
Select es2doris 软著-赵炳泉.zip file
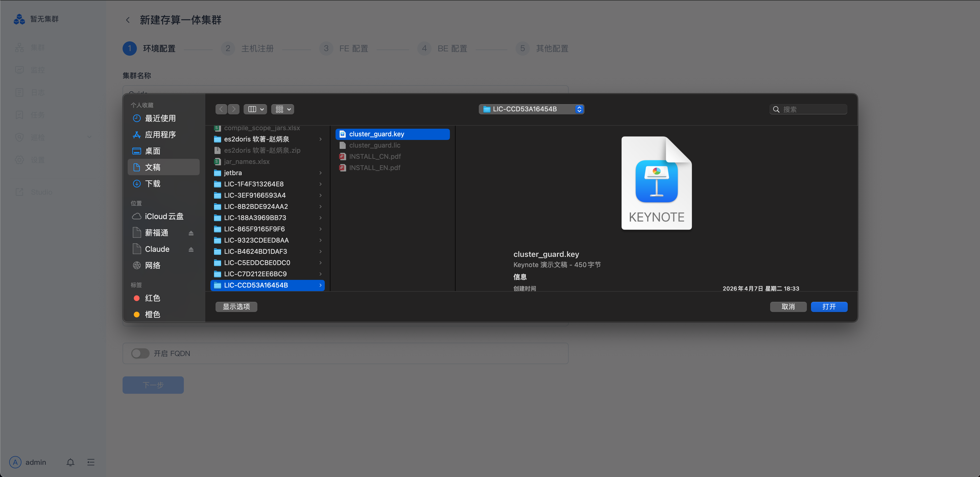click(x=267, y=150)
